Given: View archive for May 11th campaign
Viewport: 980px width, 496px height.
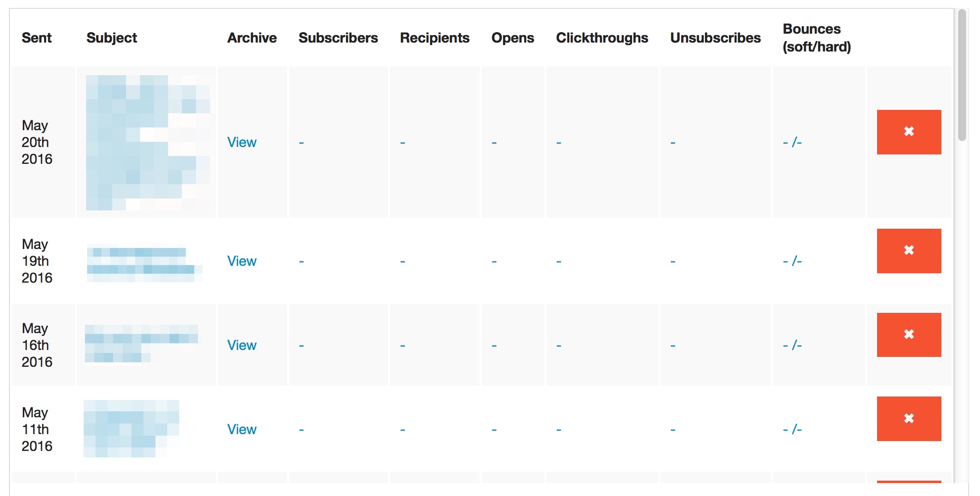Looking at the screenshot, I should click(242, 430).
